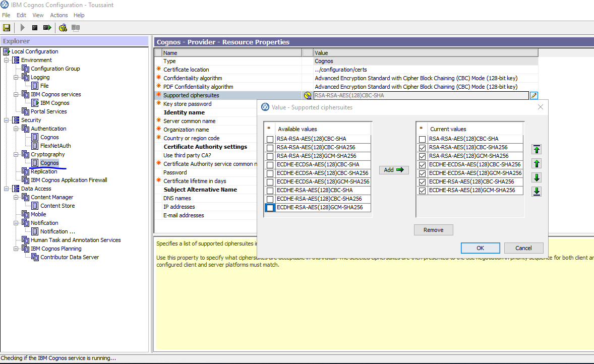Open the Edit menu

(21, 15)
